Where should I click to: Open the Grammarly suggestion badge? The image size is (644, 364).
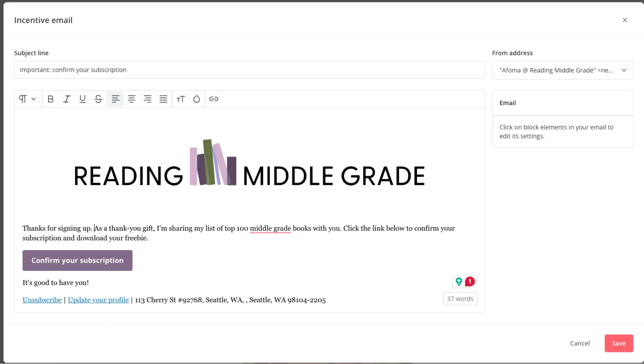click(464, 282)
